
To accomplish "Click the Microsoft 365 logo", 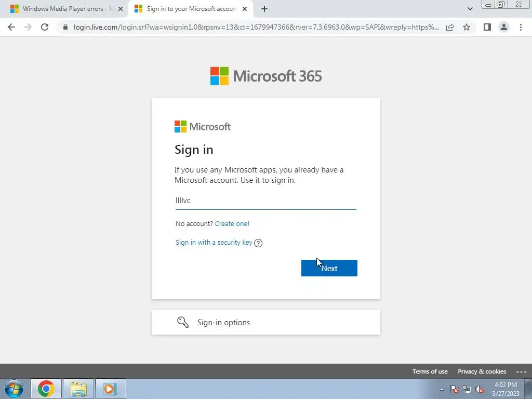I will click(265, 76).
